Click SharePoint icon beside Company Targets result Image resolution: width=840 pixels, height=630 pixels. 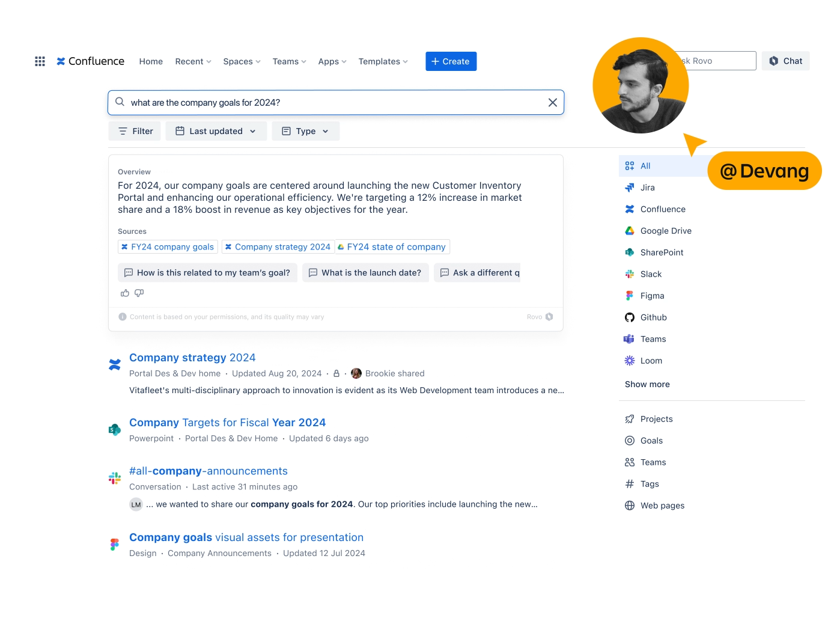[x=115, y=429]
